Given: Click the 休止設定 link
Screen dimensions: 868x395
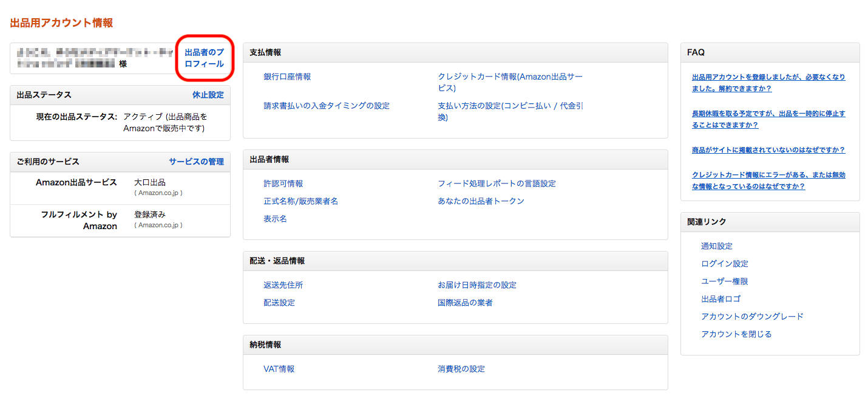Looking at the screenshot, I should pyautogui.click(x=208, y=95).
